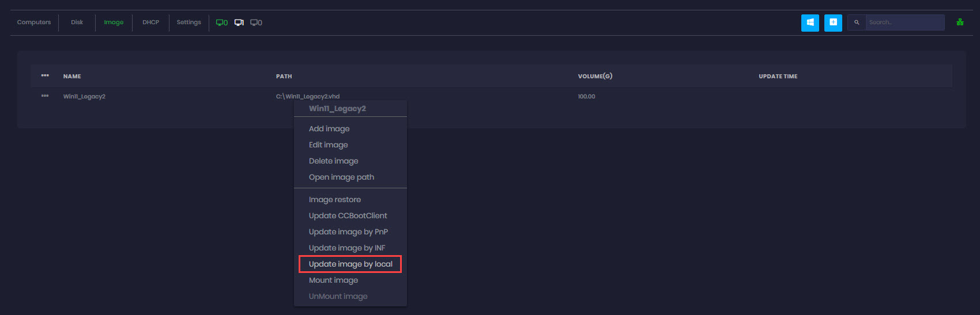Screen dimensions: 980x315
Task: Sort by the VOLUME(G) column header
Action: coord(595,76)
